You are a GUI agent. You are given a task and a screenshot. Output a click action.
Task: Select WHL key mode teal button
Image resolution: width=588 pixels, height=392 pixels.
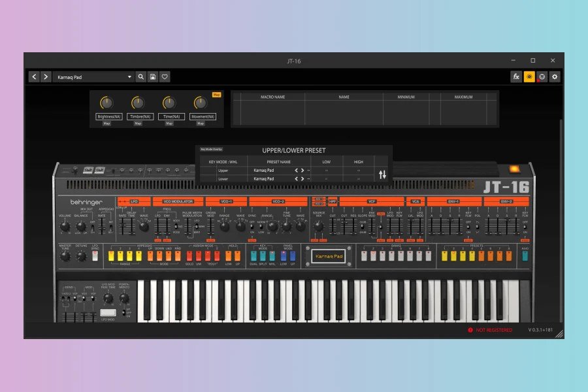click(272, 256)
